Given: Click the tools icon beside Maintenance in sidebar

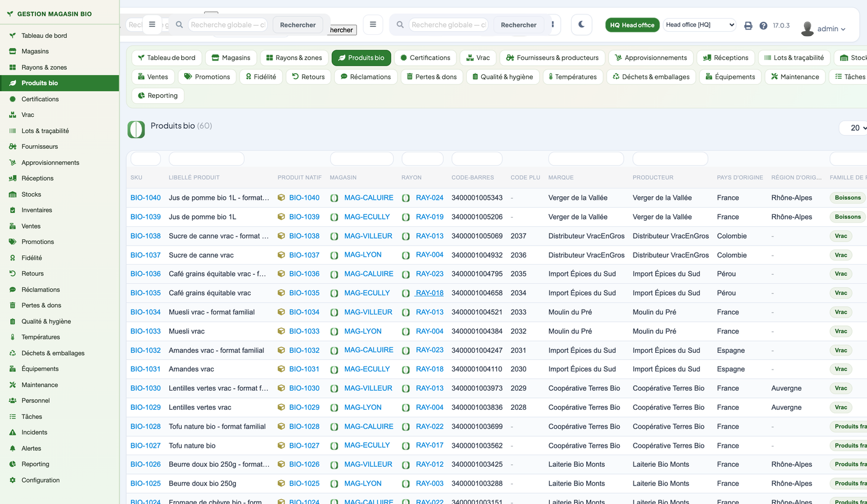Looking at the screenshot, I should [12, 385].
